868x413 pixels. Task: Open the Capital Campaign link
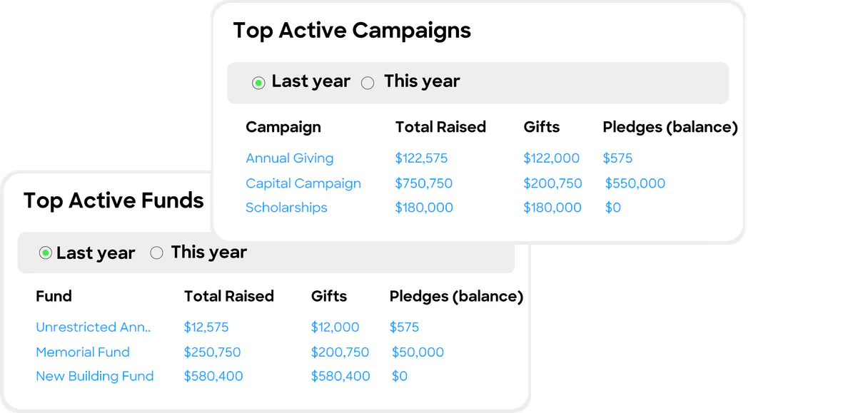[303, 183]
